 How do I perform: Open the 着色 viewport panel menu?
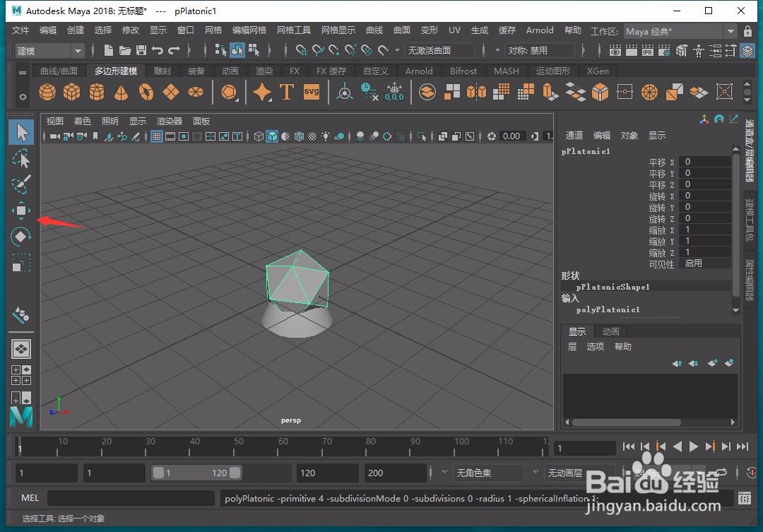click(x=82, y=122)
